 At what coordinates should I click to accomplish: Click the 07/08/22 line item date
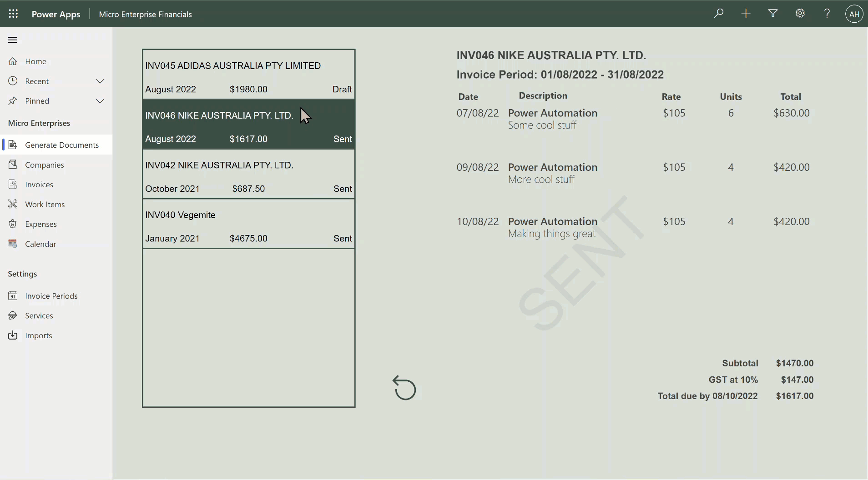click(x=478, y=113)
